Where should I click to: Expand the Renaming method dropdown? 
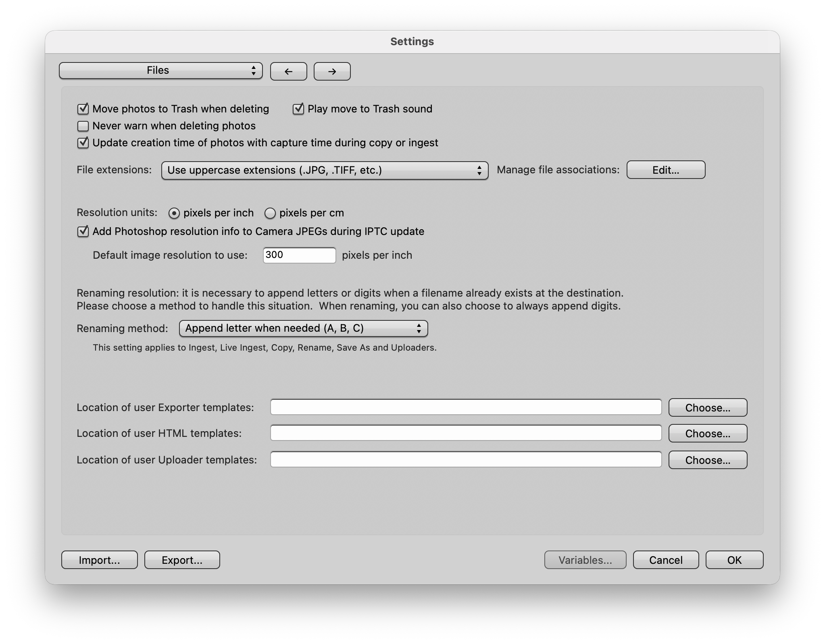point(303,328)
